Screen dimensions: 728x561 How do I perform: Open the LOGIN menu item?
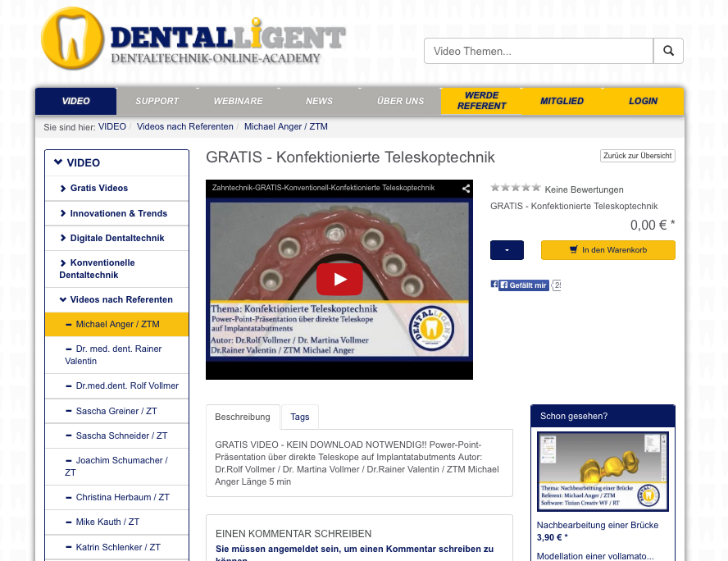click(643, 101)
